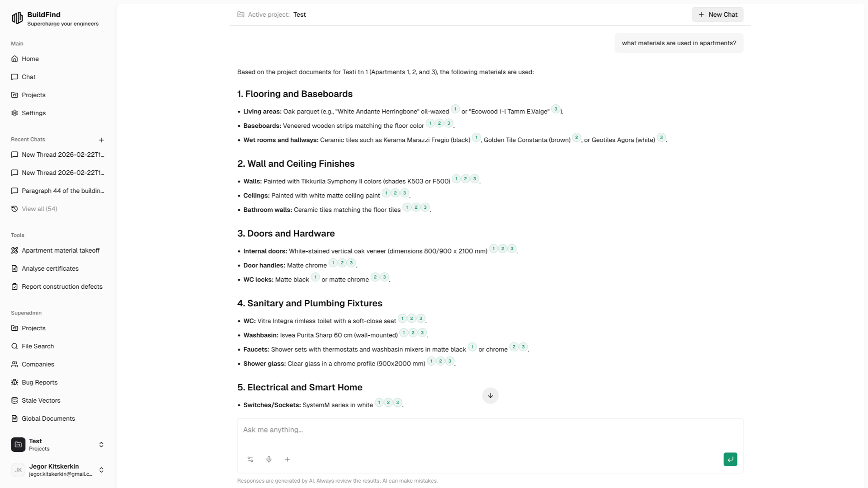
Task: Click the Ask me anything input field
Action: (x=452, y=430)
